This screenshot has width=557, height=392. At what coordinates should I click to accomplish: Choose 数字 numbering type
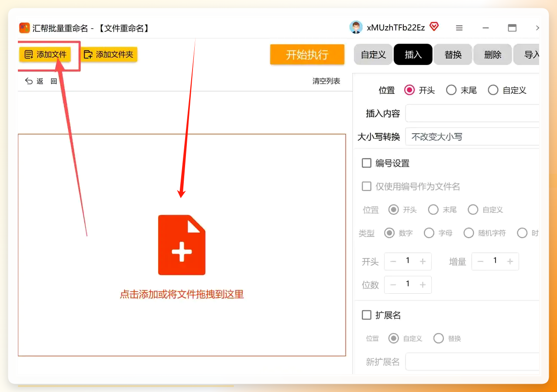click(389, 233)
